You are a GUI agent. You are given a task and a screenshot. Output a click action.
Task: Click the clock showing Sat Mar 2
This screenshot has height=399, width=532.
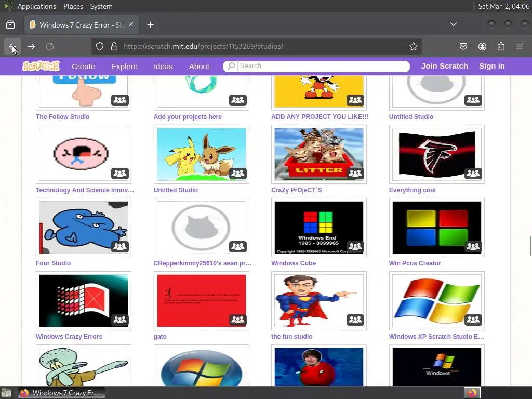[503, 6]
